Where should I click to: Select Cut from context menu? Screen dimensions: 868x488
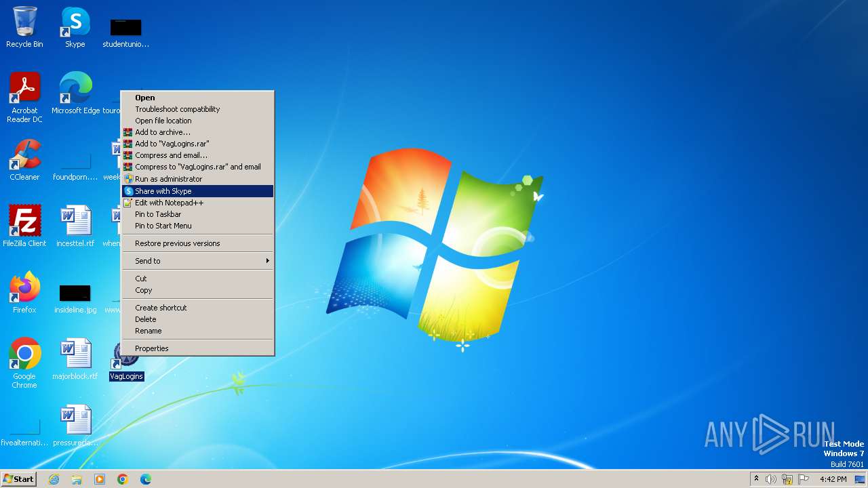click(197, 279)
